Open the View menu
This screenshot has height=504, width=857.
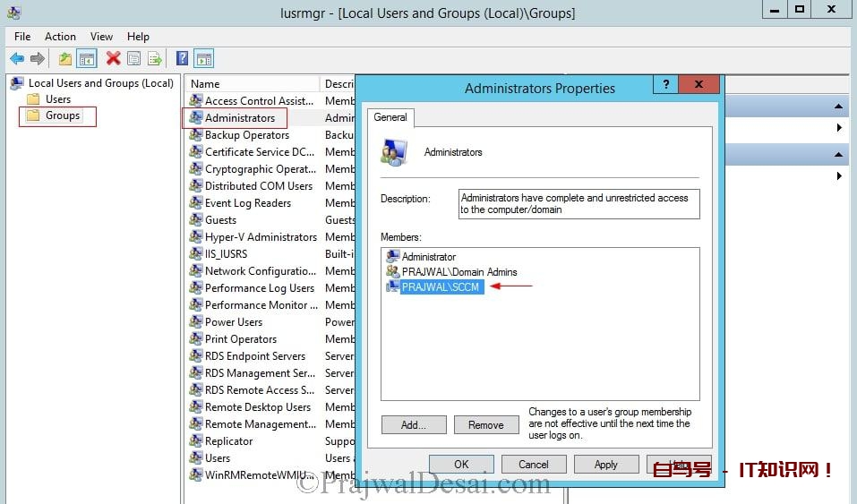pos(101,37)
